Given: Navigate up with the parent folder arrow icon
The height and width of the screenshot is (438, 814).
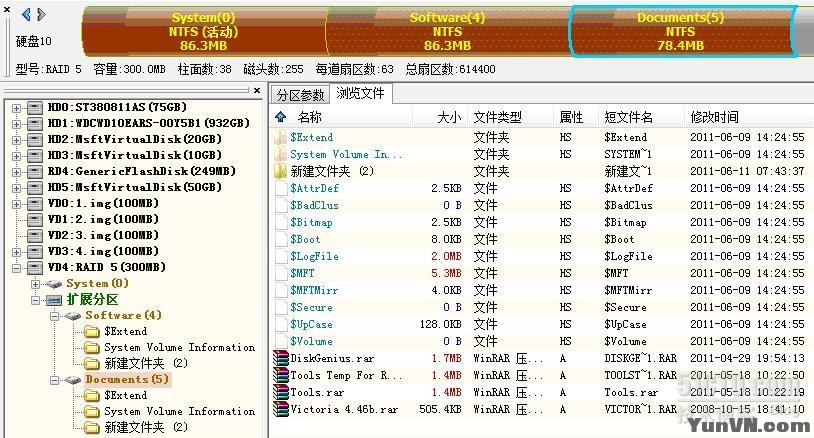Looking at the screenshot, I should pos(281,117).
